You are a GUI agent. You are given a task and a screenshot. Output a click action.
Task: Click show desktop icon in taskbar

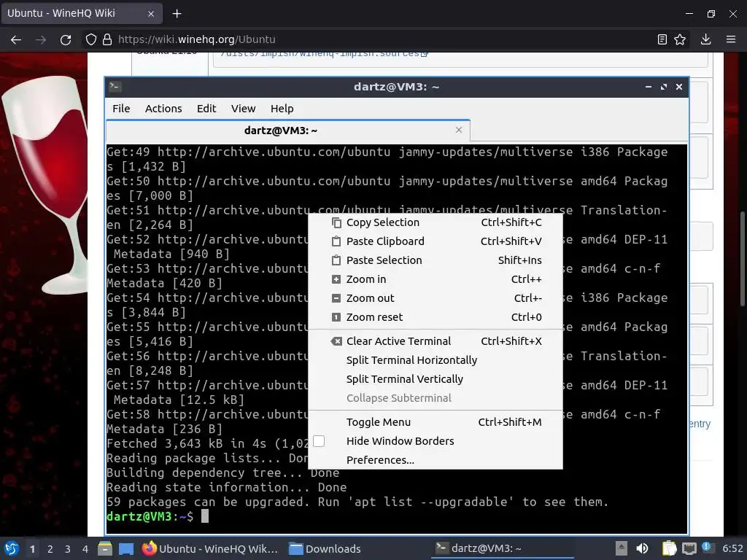pyautogui.click(x=126, y=548)
